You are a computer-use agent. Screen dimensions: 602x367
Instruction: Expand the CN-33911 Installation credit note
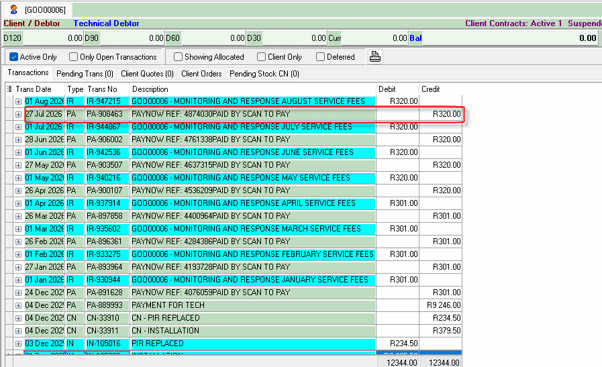tap(18, 331)
